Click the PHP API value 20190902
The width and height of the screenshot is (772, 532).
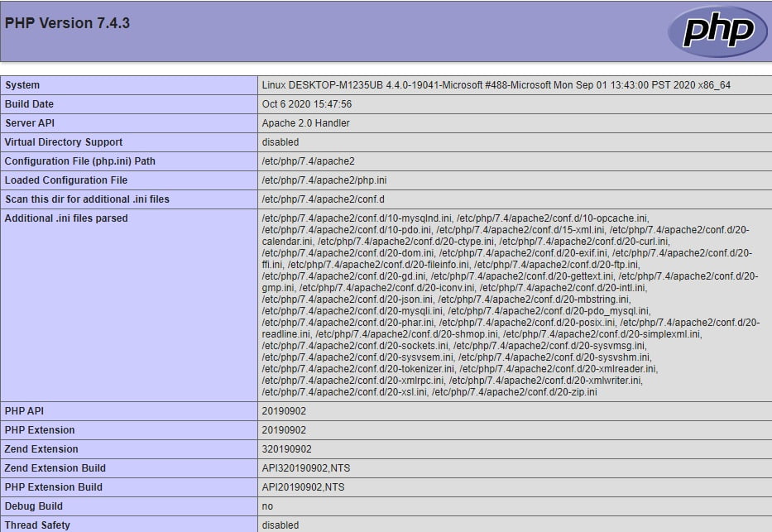click(284, 411)
